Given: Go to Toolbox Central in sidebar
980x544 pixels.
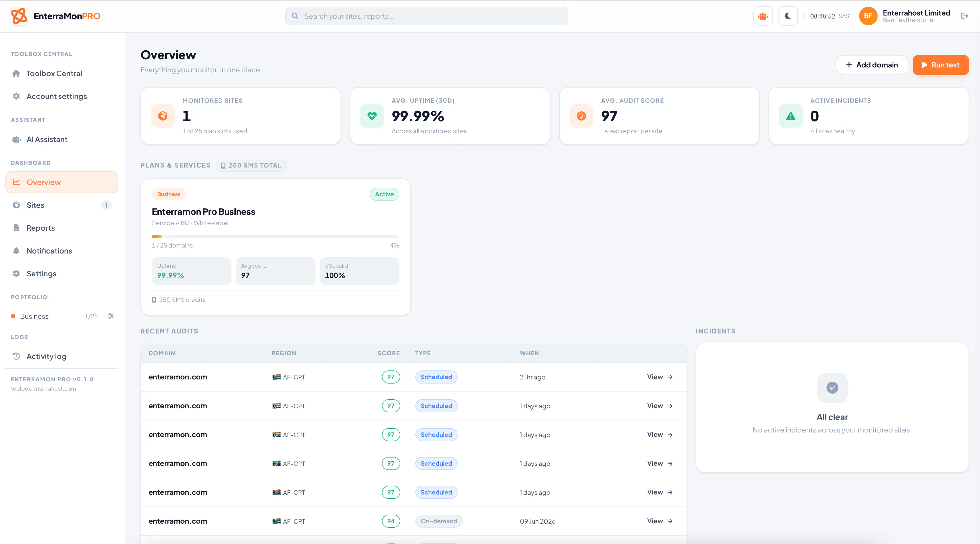Looking at the screenshot, I should point(62,73).
